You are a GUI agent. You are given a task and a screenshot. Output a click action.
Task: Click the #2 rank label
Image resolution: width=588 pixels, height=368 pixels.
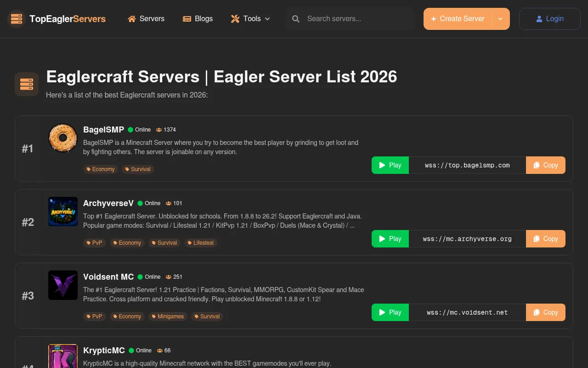pos(28,222)
